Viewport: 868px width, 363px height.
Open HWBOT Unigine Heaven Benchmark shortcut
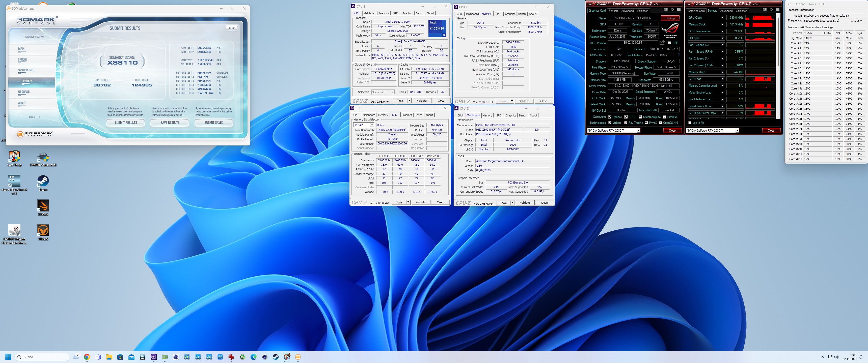pyautogui.click(x=14, y=234)
